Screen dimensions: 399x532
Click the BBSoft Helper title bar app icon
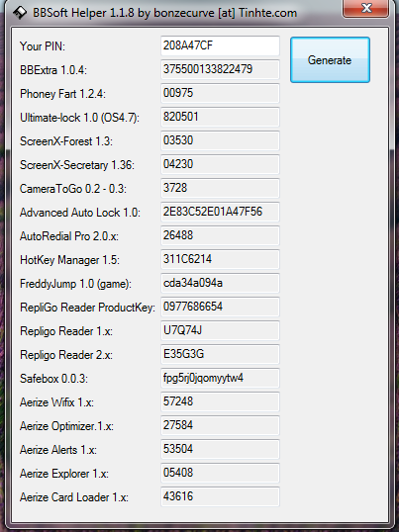pyautogui.click(x=20, y=13)
